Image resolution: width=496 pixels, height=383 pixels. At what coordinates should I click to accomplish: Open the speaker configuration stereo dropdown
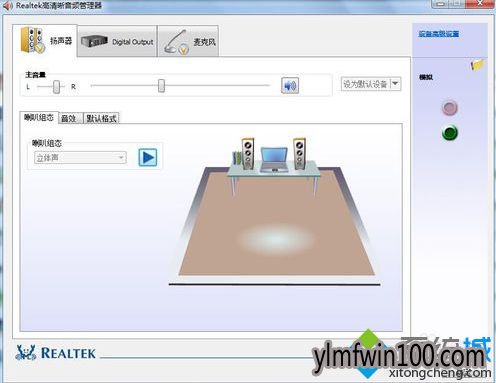(x=80, y=158)
